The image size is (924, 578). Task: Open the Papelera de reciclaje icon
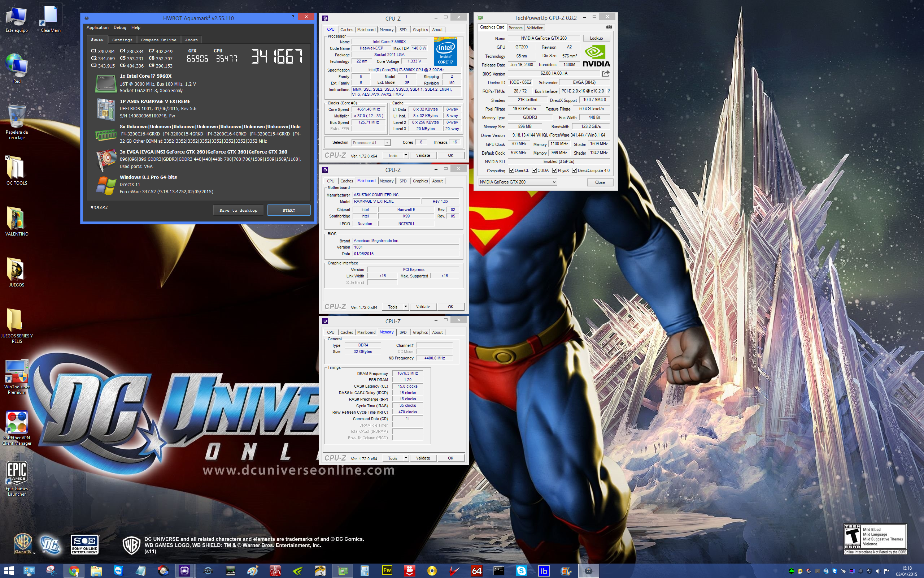[x=16, y=122]
